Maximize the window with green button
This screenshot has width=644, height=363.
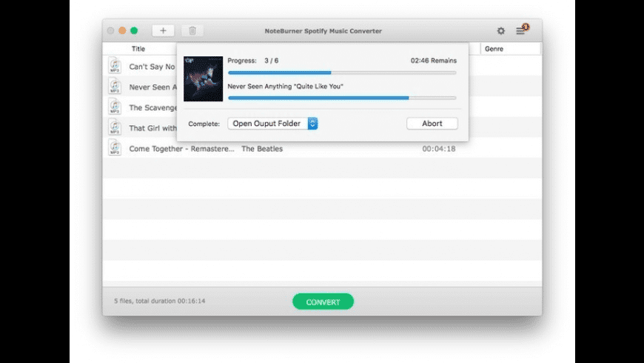(134, 30)
